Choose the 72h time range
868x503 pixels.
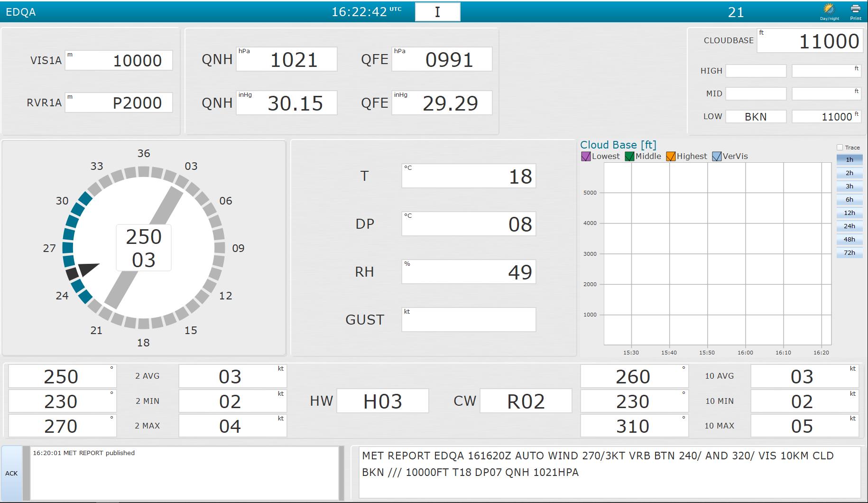[x=849, y=253]
